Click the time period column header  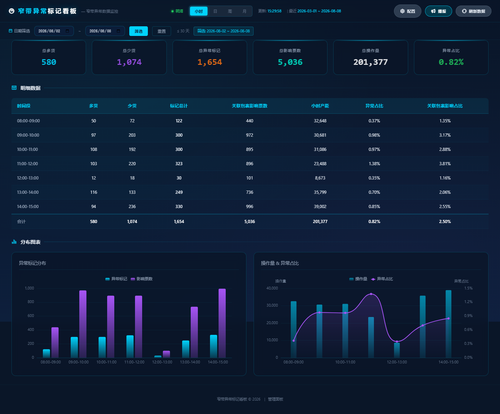[24, 106]
